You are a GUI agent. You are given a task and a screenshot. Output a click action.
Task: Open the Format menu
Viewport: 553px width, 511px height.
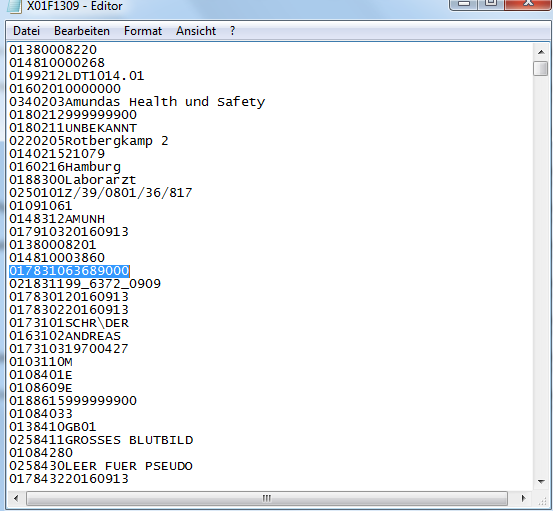pyautogui.click(x=143, y=31)
